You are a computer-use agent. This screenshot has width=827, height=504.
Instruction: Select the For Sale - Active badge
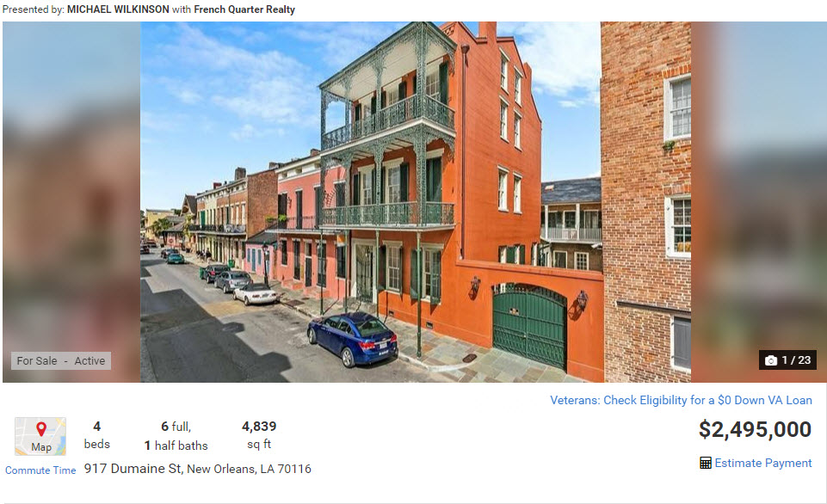pos(61,360)
